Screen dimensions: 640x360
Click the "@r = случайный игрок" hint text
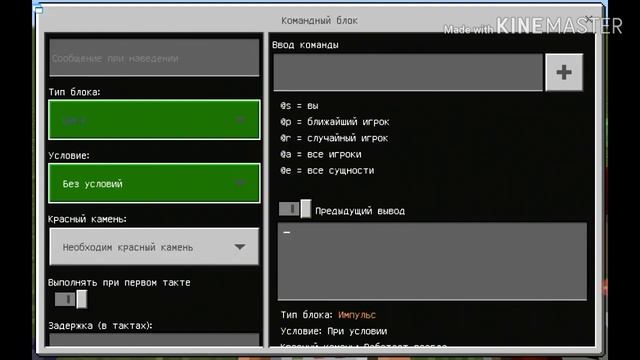(x=334, y=138)
